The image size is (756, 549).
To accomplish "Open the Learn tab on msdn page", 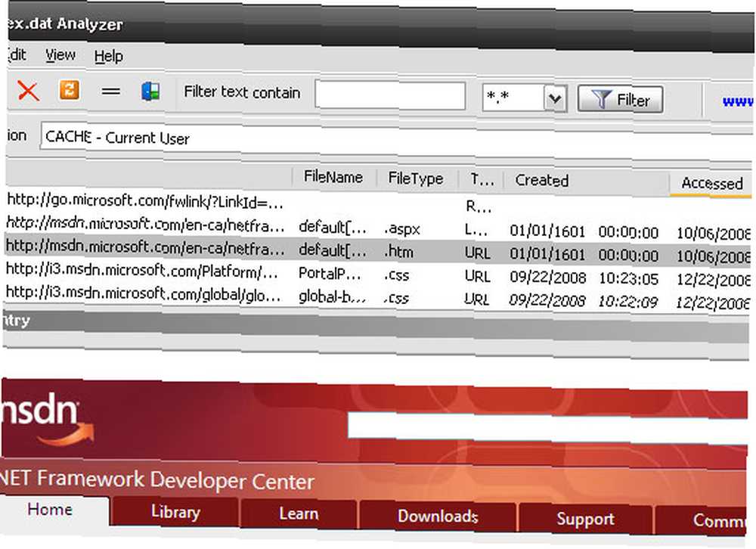I will (x=299, y=513).
